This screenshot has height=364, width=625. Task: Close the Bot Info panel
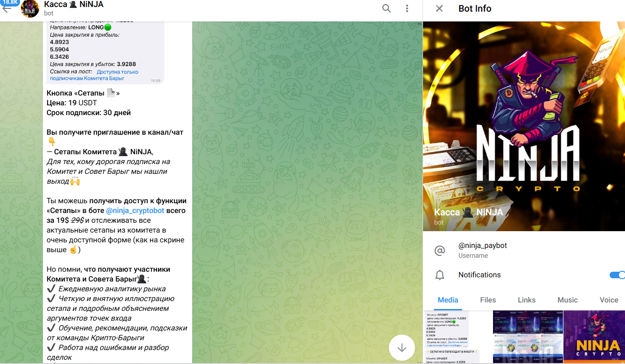(x=439, y=8)
